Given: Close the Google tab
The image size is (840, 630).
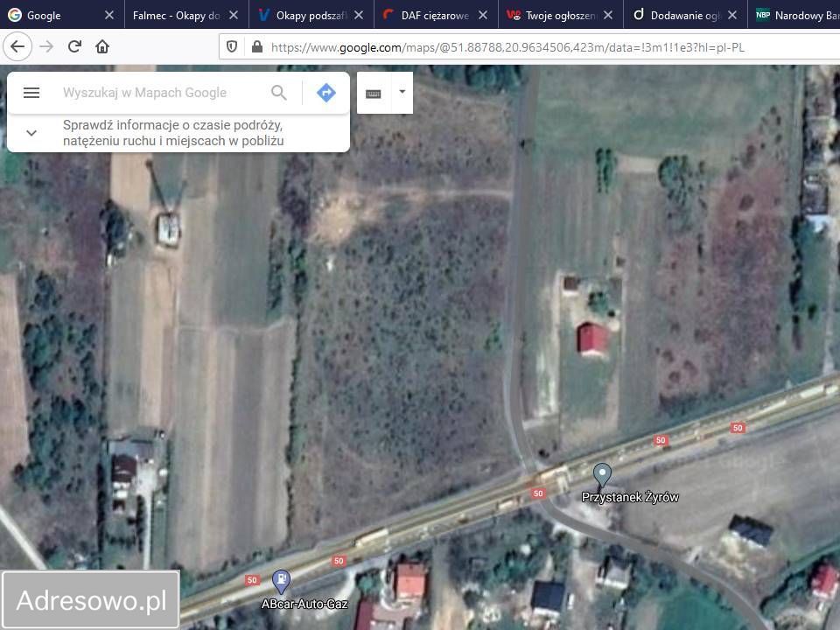Looking at the screenshot, I should 109,15.
